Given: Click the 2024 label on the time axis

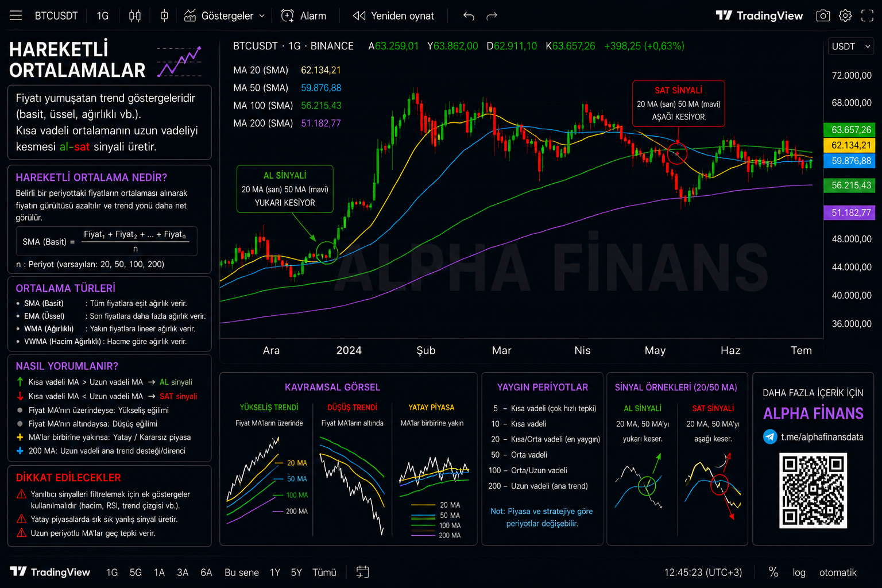Looking at the screenshot, I should pyautogui.click(x=349, y=350).
